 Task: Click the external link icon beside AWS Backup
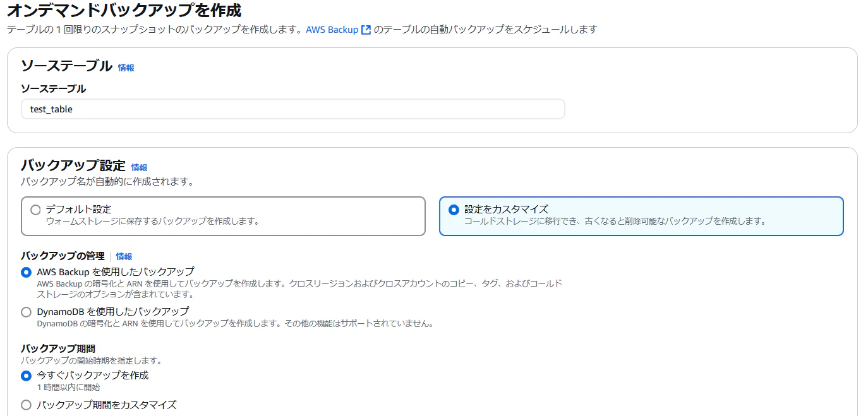click(x=366, y=30)
